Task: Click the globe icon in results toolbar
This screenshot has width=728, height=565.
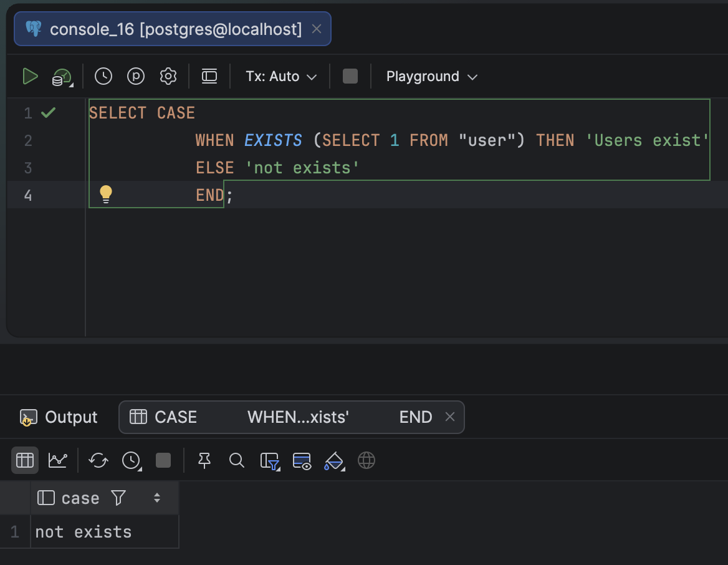Action: click(x=366, y=460)
